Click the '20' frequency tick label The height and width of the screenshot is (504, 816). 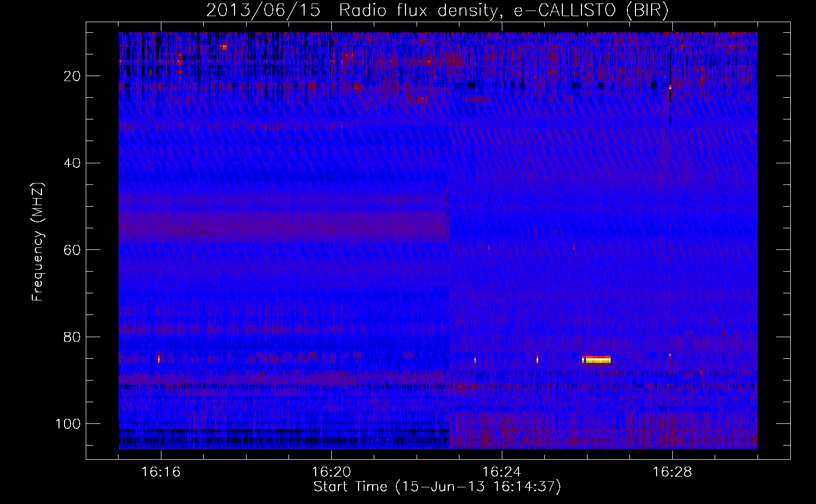tap(73, 77)
